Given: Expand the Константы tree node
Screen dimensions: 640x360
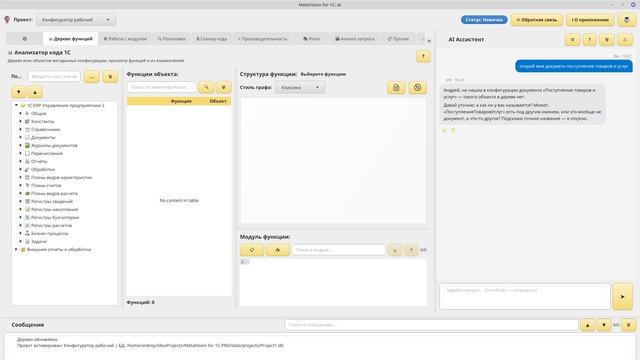Looking at the screenshot, I should (x=20, y=121).
